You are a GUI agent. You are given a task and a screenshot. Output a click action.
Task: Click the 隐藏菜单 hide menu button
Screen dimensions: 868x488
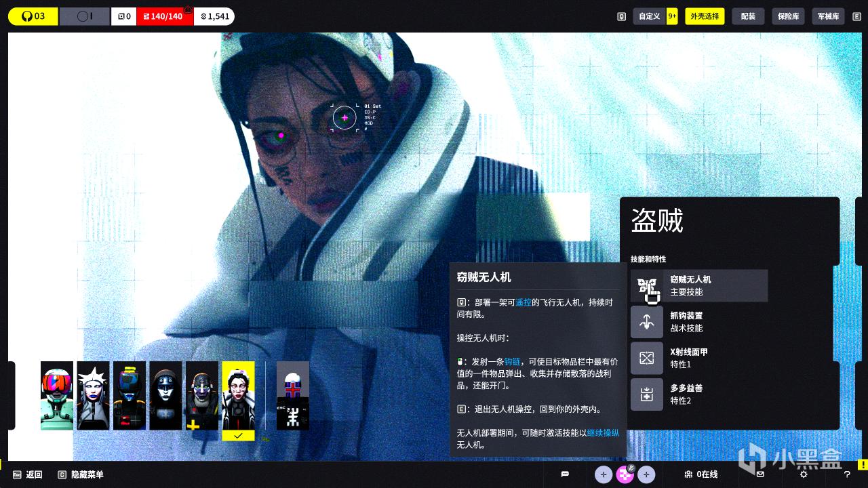click(81, 474)
